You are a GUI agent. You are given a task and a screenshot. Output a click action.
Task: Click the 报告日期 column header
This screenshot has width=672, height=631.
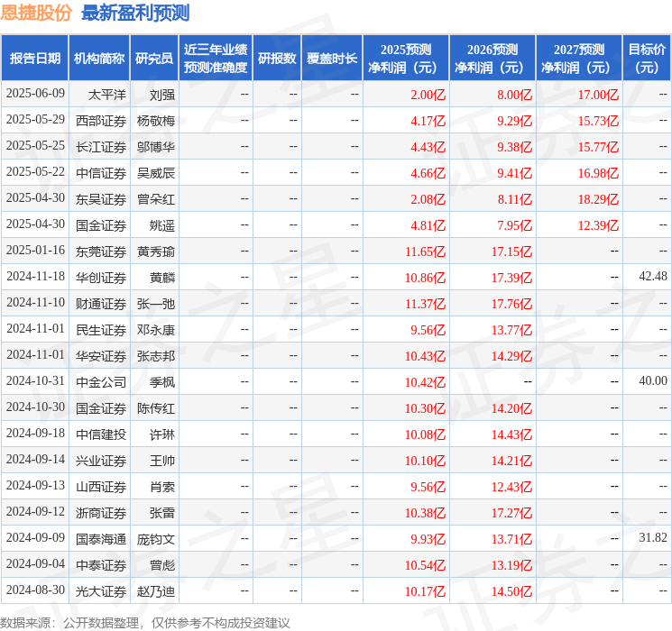tap(34, 59)
